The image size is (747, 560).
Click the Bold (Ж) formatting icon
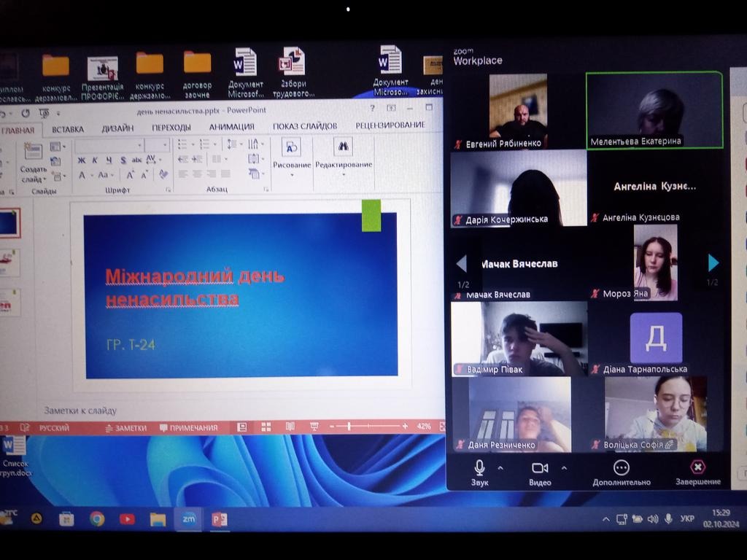82,160
